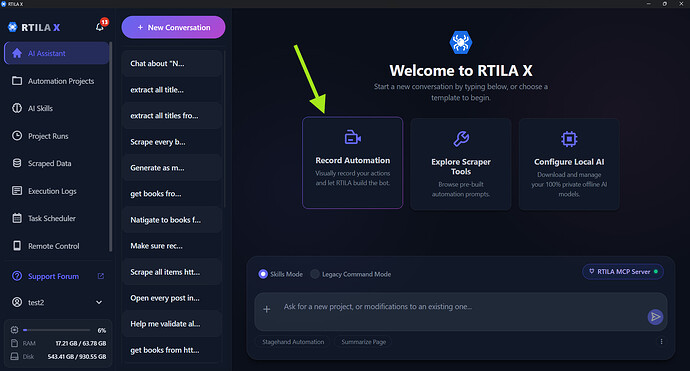Click the Disk value 543.41 GB / 930.55 GB
The image size is (690, 371).
(77, 356)
